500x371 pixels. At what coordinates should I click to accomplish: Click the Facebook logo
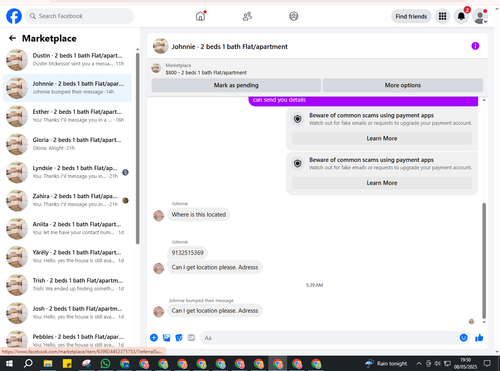[x=14, y=16]
